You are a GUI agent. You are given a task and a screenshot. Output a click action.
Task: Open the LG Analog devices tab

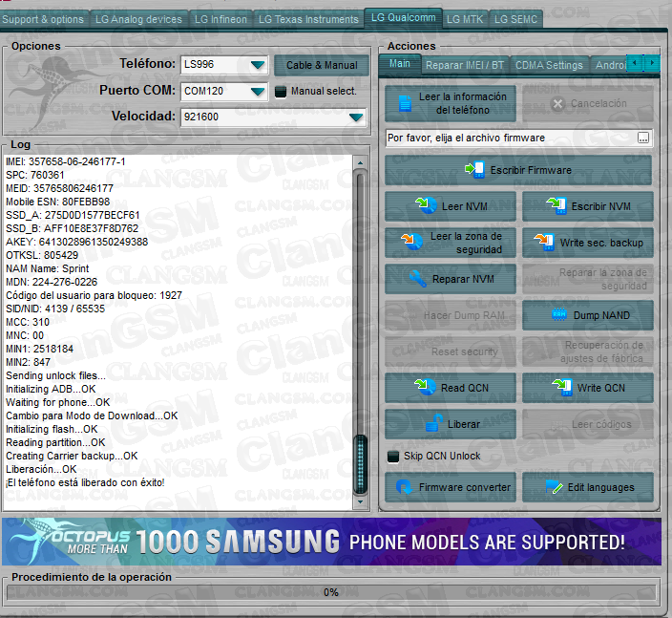(138, 19)
